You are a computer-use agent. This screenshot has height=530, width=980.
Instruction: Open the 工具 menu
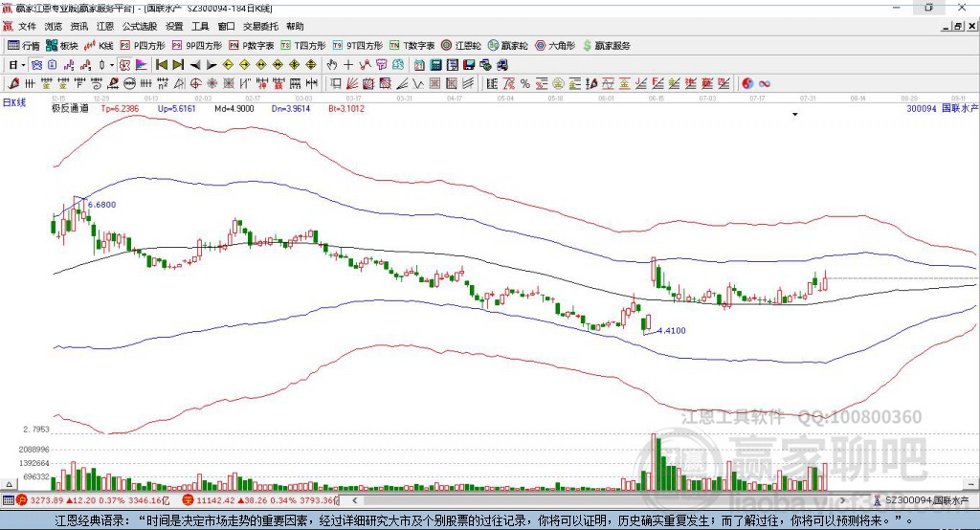[200, 26]
